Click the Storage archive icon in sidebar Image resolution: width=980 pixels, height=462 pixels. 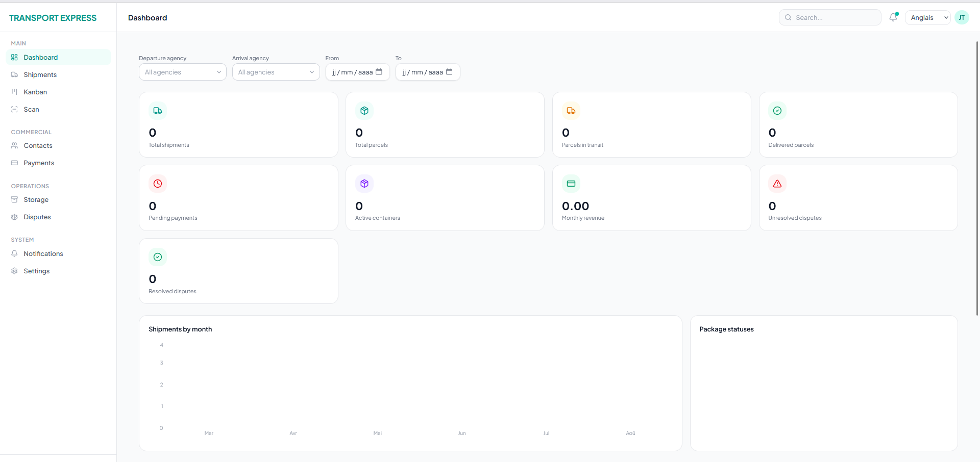(x=14, y=199)
